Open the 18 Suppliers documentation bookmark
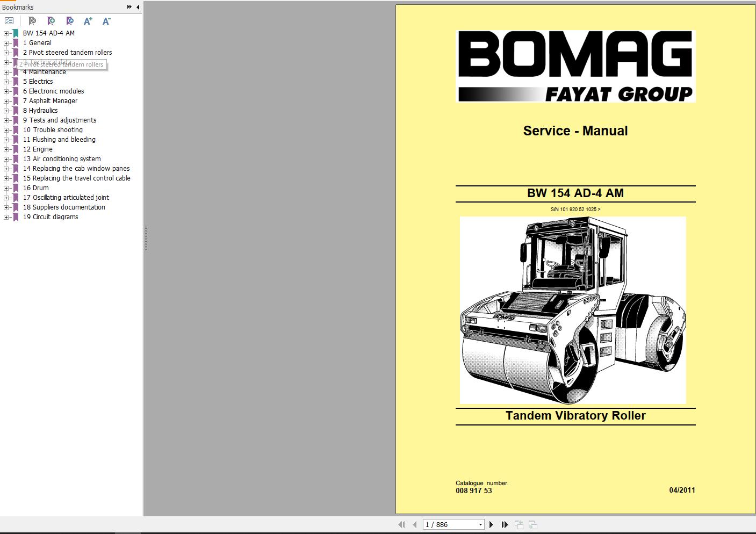 tap(64, 207)
